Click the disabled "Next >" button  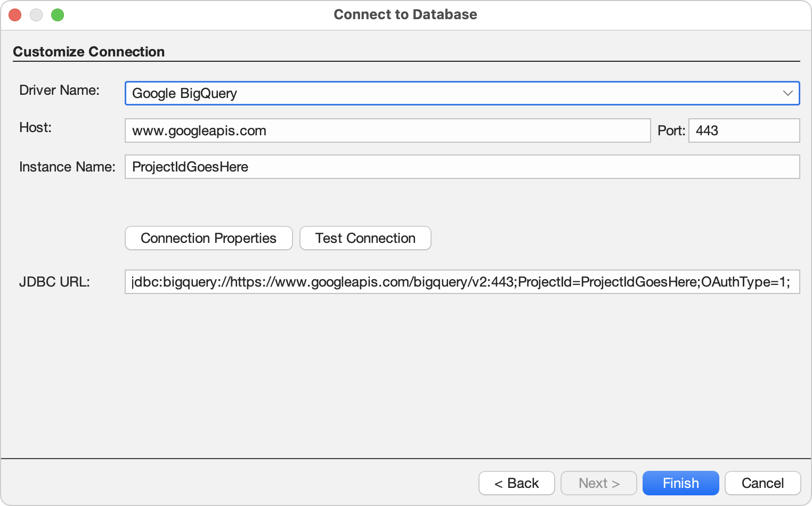coord(598,483)
